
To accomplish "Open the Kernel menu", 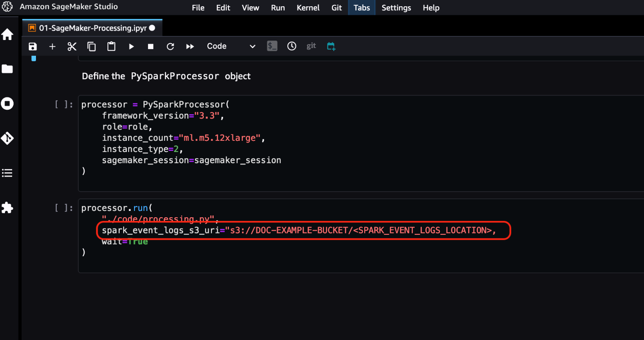I will (308, 8).
